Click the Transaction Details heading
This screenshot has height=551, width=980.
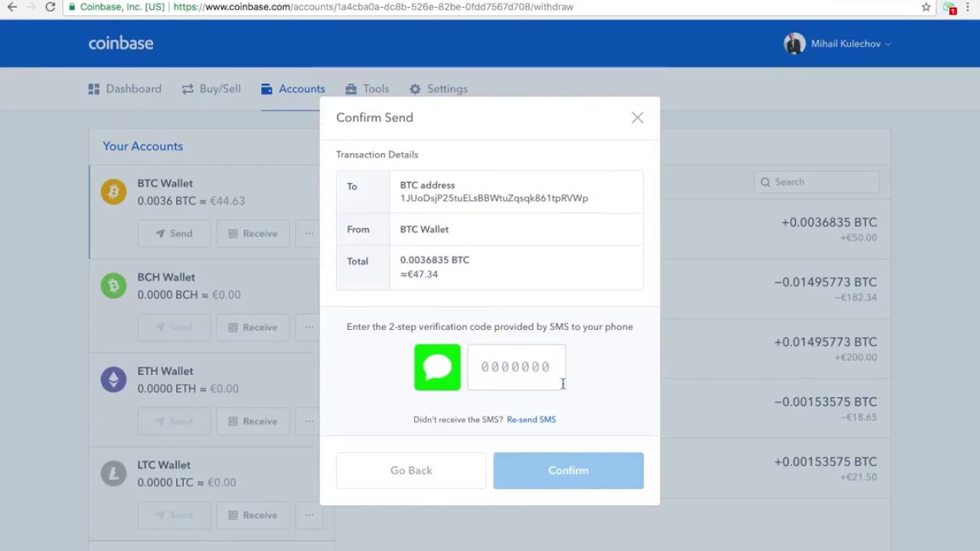(377, 155)
